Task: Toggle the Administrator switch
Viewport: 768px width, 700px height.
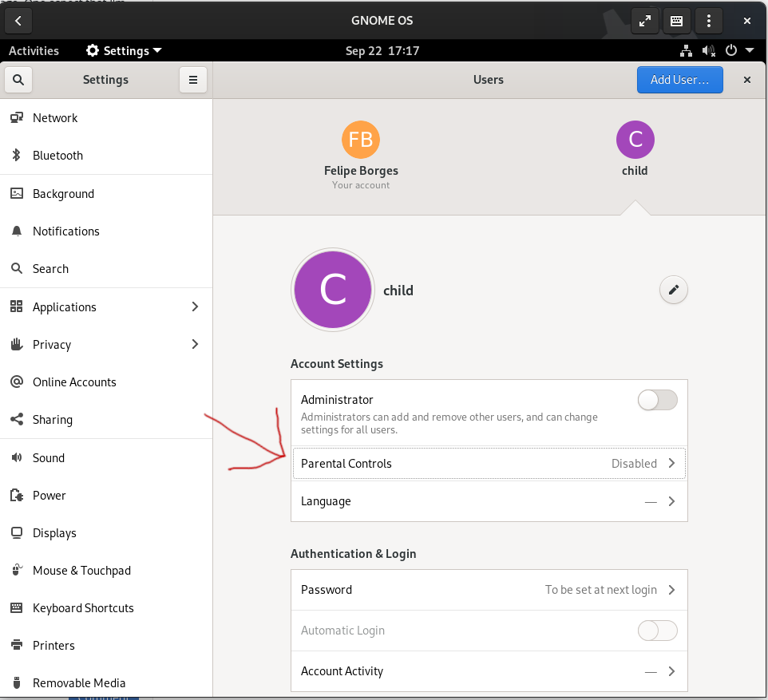Action: click(x=657, y=400)
